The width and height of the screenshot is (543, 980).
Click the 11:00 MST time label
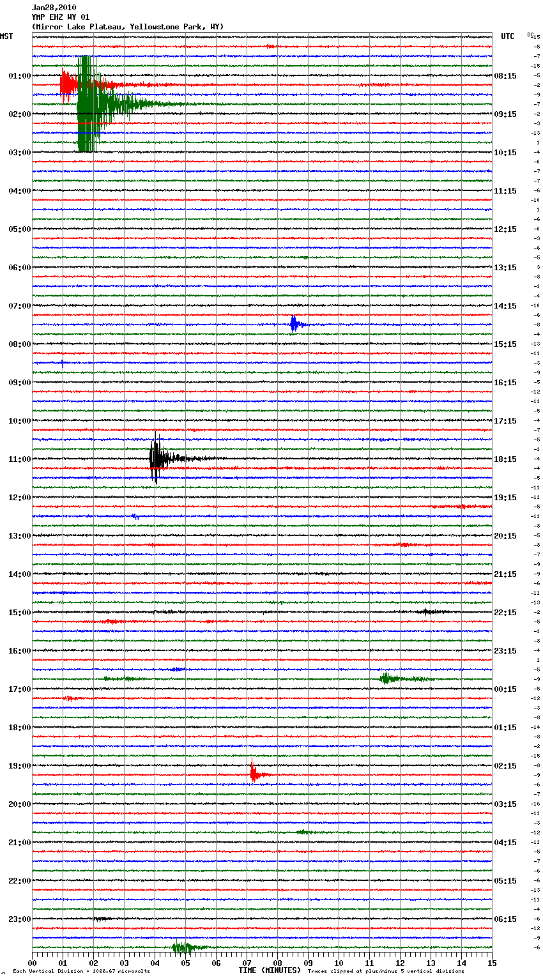click(20, 459)
